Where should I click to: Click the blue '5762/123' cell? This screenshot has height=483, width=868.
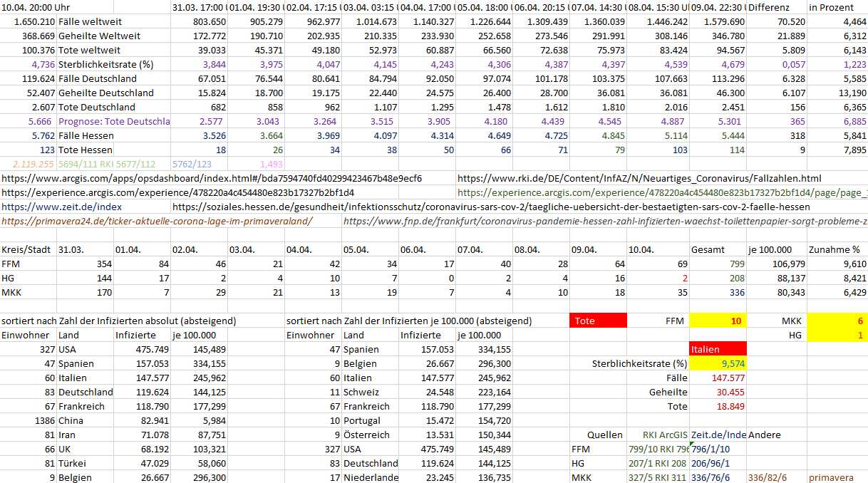click(x=192, y=164)
